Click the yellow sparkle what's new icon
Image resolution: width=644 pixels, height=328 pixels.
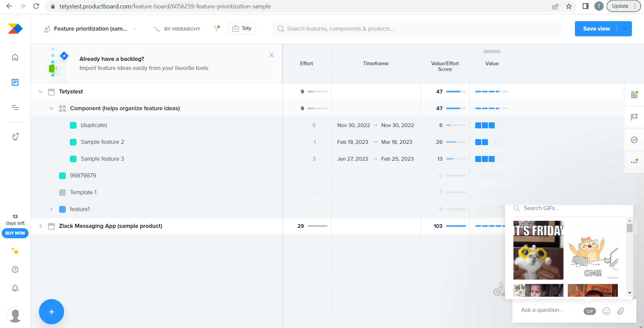click(15, 251)
